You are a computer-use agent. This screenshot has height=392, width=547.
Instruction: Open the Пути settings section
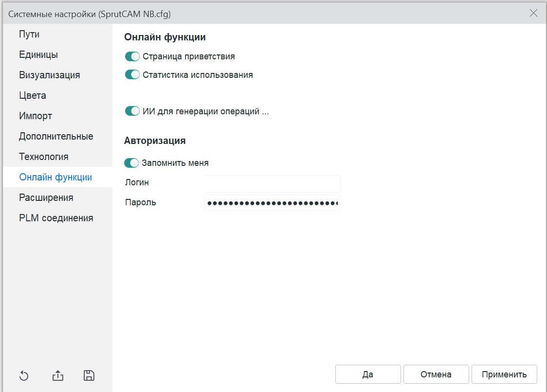pos(29,34)
